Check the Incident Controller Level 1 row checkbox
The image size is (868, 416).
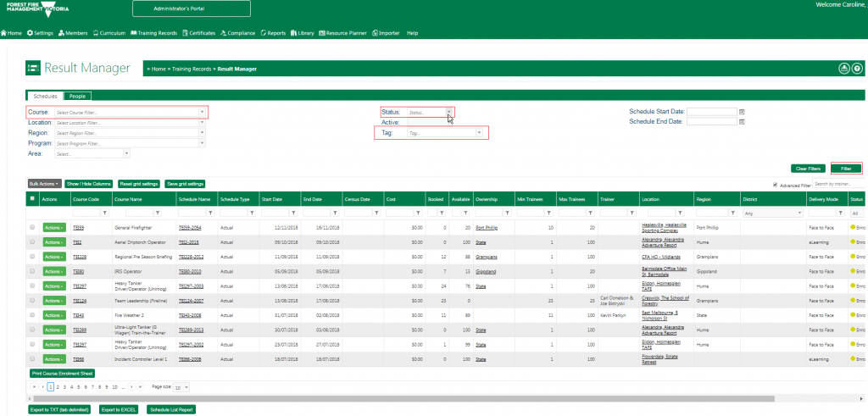coord(32,359)
